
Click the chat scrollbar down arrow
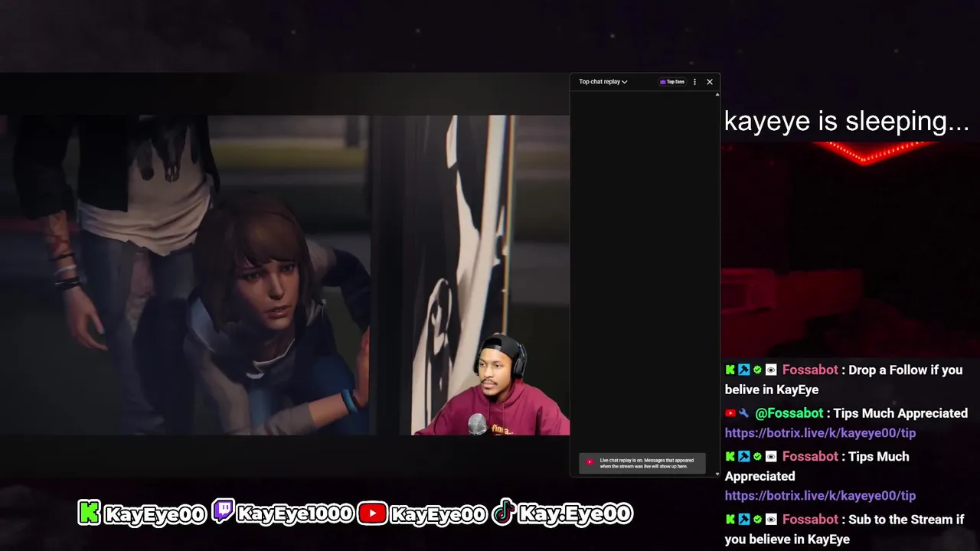[717, 474]
